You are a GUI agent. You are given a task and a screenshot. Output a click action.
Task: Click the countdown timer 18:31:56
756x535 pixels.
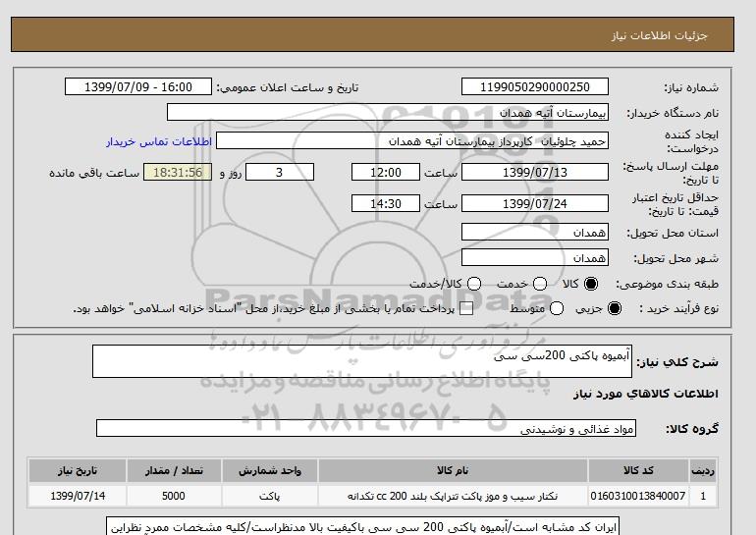coord(178,172)
